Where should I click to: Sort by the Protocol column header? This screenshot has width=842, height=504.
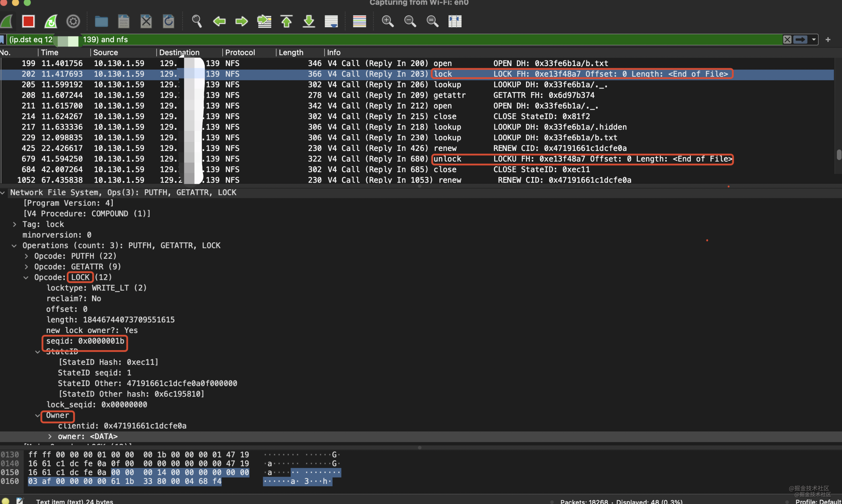[x=249, y=52]
